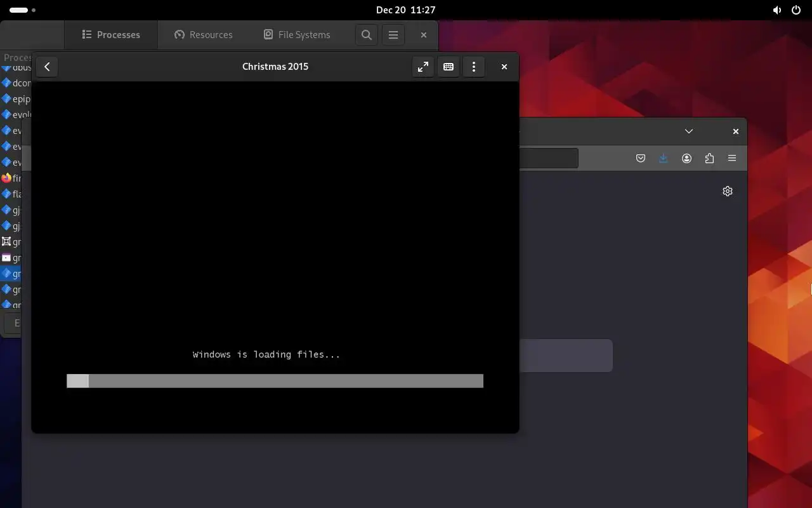Open Firefox application menu
Image resolution: width=812 pixels, height=508 pixels.
click(732, 158)
